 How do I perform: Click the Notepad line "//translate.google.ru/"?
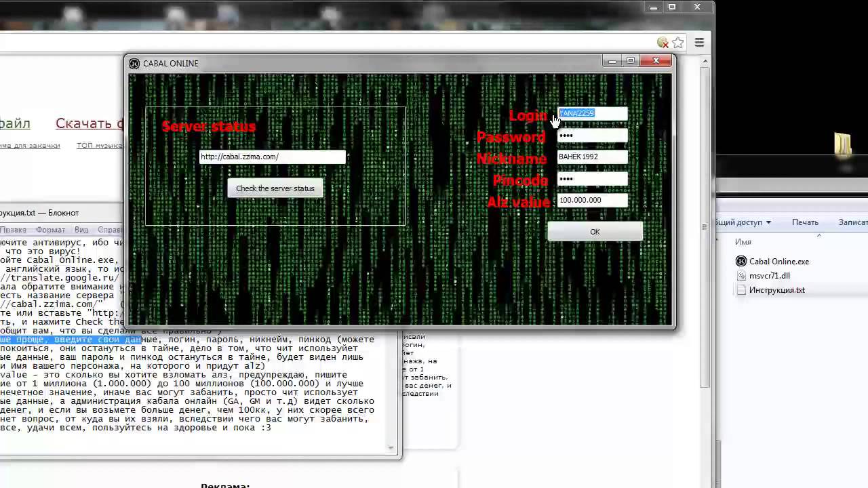(x=60, y=278)
